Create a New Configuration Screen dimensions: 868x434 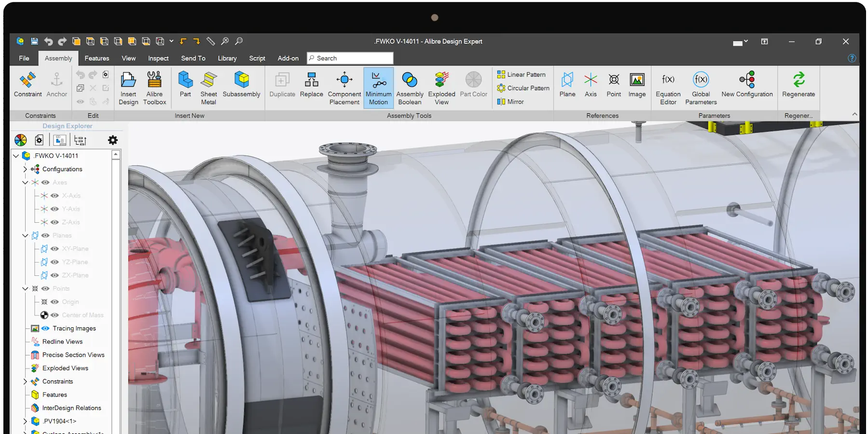point(747,85)
